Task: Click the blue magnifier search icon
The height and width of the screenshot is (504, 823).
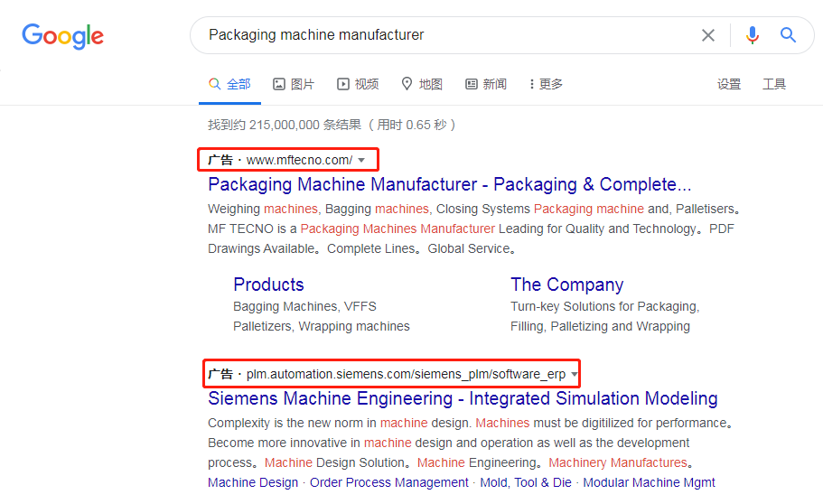Action: [788, 35]
